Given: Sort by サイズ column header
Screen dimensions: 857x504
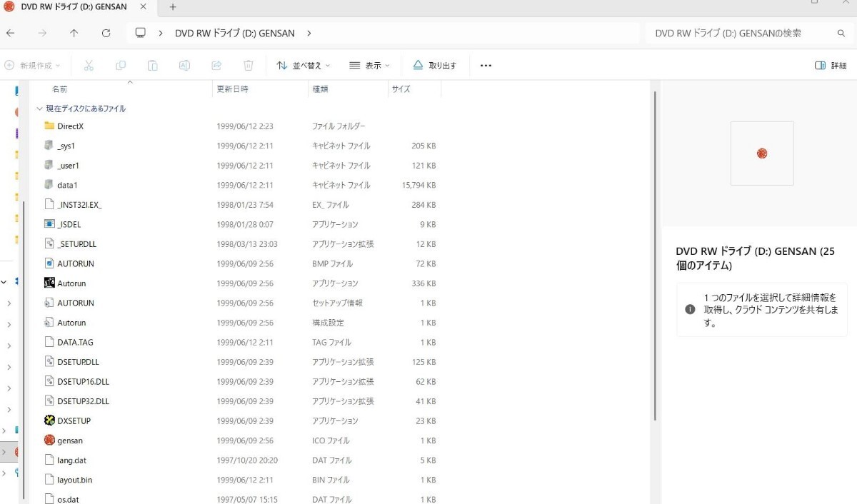Looking at the screenshot, I should coord(401,89).
